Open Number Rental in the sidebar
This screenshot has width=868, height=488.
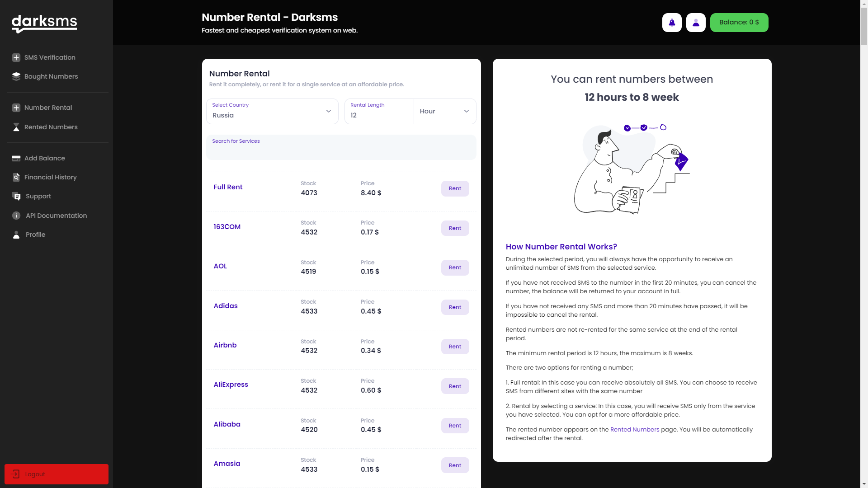[48, 108]
